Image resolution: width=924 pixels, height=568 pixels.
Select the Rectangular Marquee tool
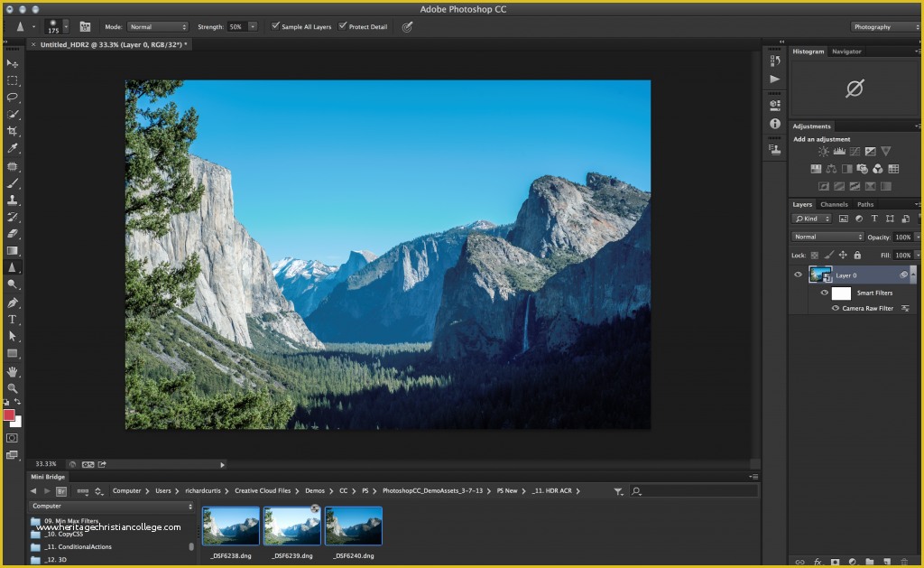[12, 80]
